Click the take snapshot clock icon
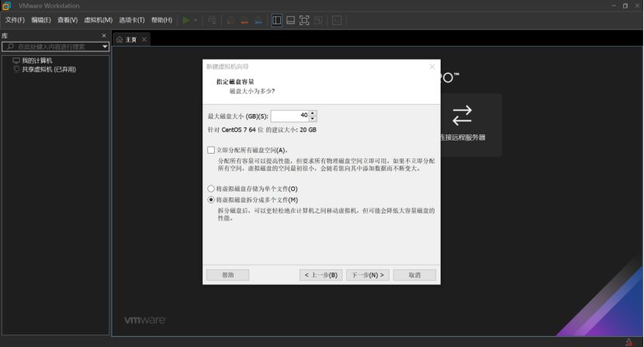The image size is (644, 347). [x=230, y=20]
